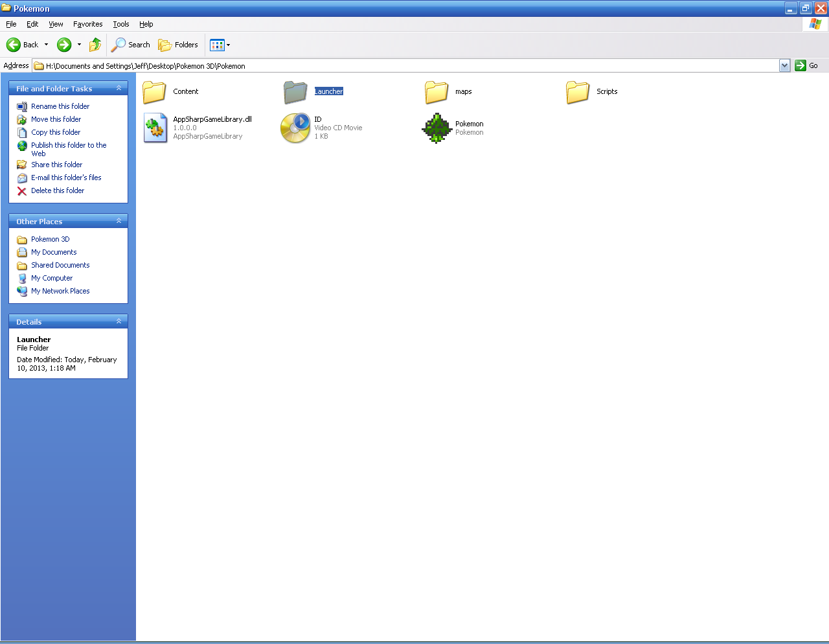Click the Share this folder link
Viewport: 829px width, 644px height.
pyautogui.click(x=57, y=165)
